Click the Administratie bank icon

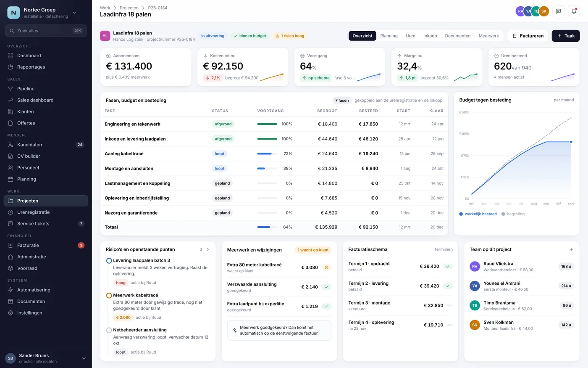coord(10,257)
